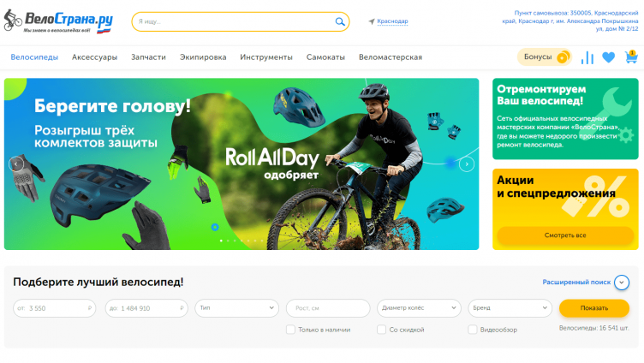Select the first banner slide dot
Image resolution: width=644 pixels, height=363 pixels.
[221, 241]
